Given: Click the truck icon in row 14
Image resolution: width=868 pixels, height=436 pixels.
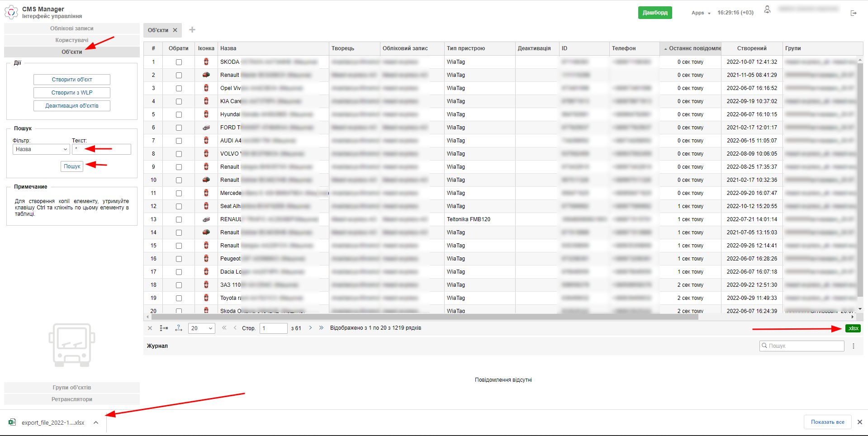Looking at the screenshot, I should coord(206,232).
